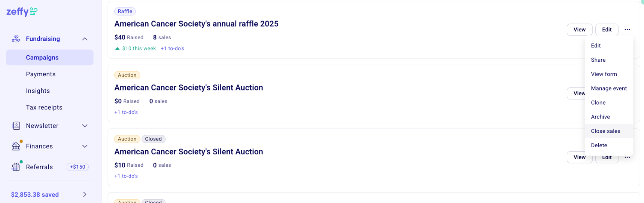The width and height of the screenshot is (644, 203).
Task: Choose Delete in the context menu
Action: [x=599, y=145]
